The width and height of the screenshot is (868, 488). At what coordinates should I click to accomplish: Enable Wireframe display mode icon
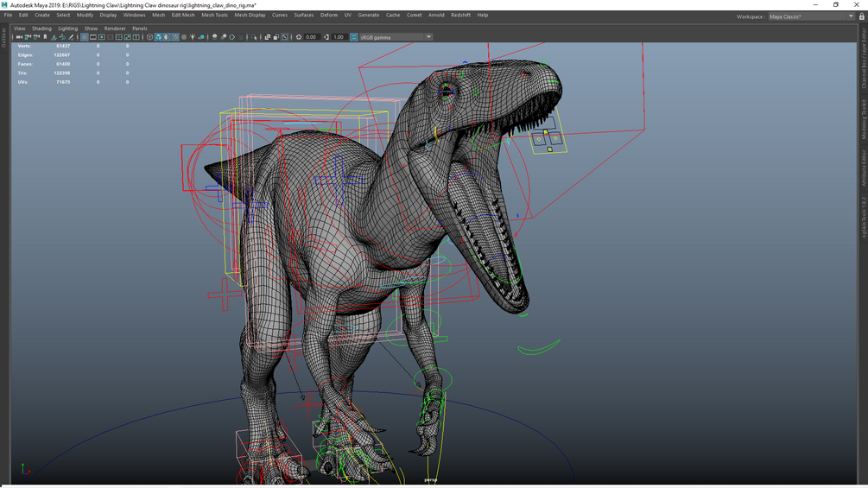coord(149,37)
